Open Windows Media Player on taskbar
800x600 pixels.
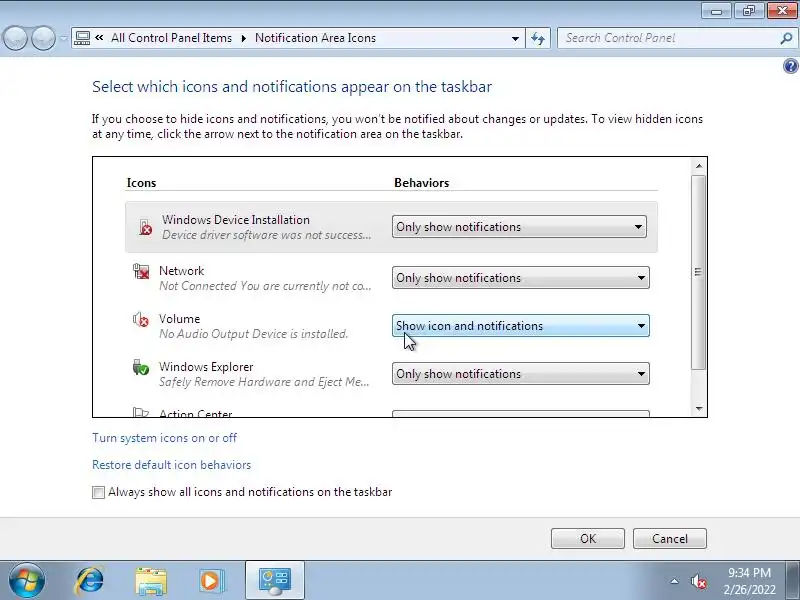coord(211,581)
